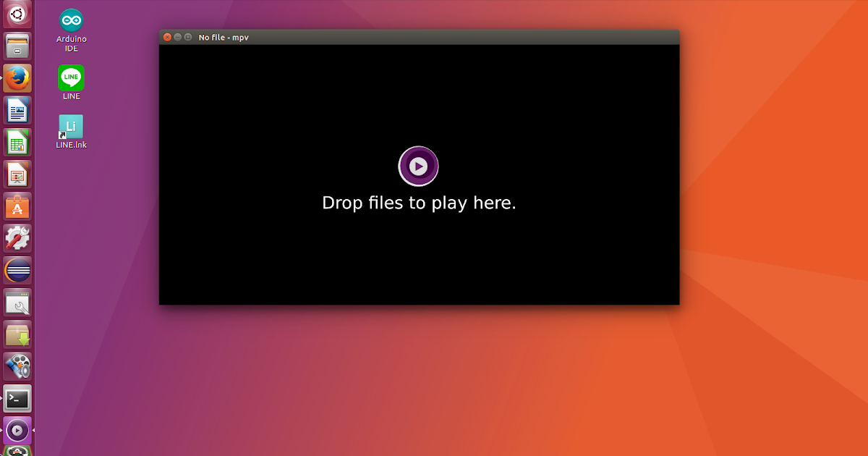Click the mpv logo in the player
This screenshot has height=456, width=868.
coord(418,166)
